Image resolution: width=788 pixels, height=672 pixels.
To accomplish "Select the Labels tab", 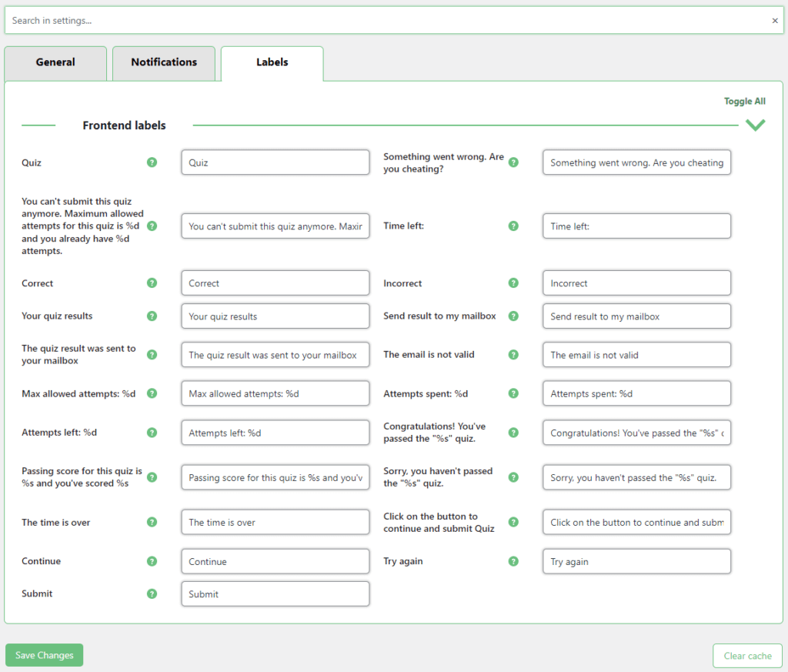I will (x=272, y=62).
